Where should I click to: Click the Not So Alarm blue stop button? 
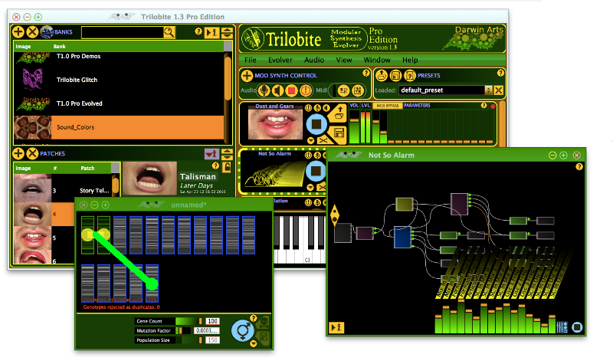(316, 171)
